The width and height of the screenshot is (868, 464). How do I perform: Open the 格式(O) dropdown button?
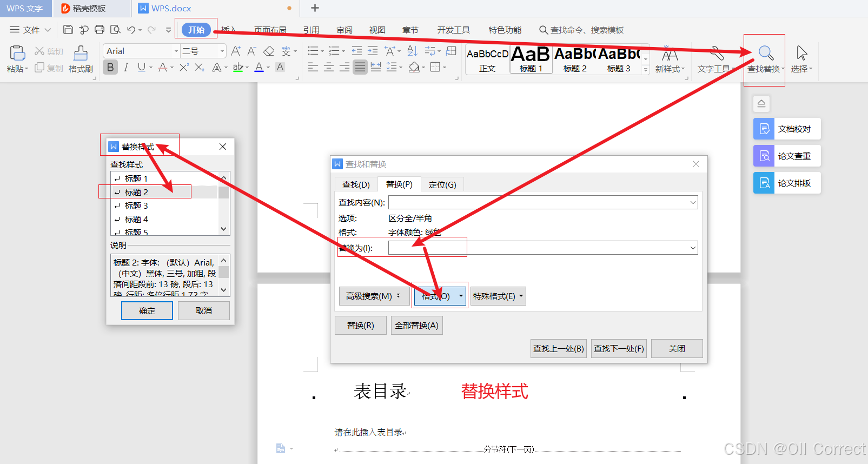pos(439,296)
